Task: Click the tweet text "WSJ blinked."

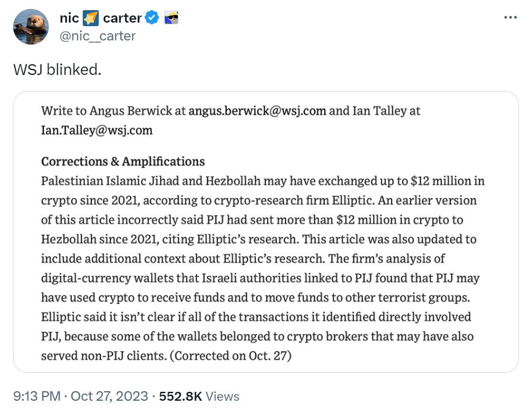Action: click(x=57, y=70)
